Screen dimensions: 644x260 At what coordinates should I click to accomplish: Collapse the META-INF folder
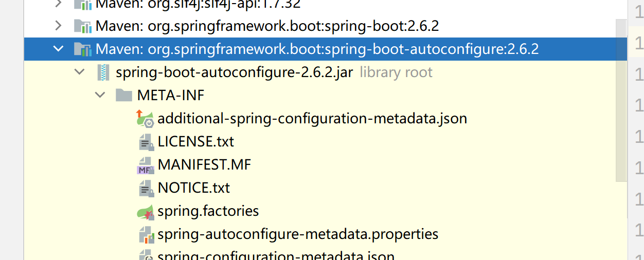click(x=100, y=95)
